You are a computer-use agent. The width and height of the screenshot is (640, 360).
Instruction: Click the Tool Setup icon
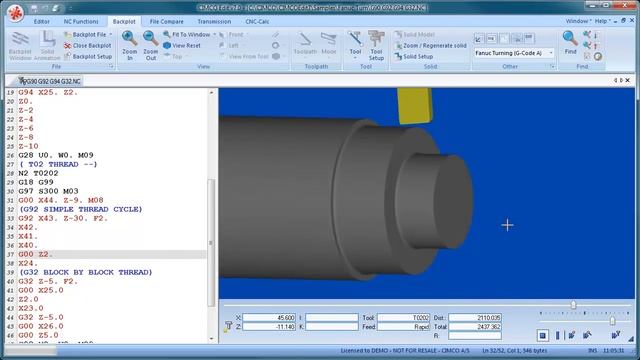[376, 39]
